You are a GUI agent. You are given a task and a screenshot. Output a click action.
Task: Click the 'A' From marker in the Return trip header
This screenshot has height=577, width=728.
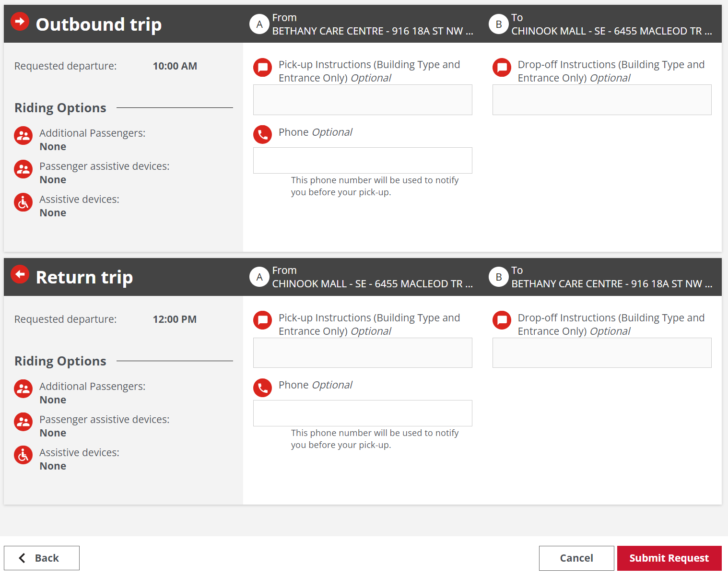[259, 277]
